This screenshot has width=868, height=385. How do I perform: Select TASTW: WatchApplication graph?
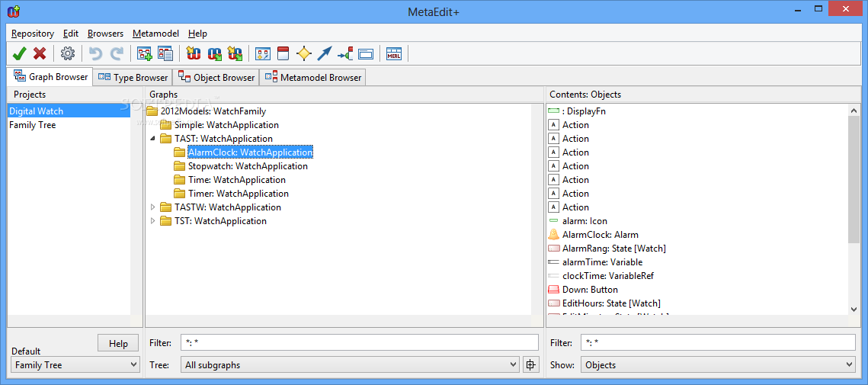click(228, 207)
